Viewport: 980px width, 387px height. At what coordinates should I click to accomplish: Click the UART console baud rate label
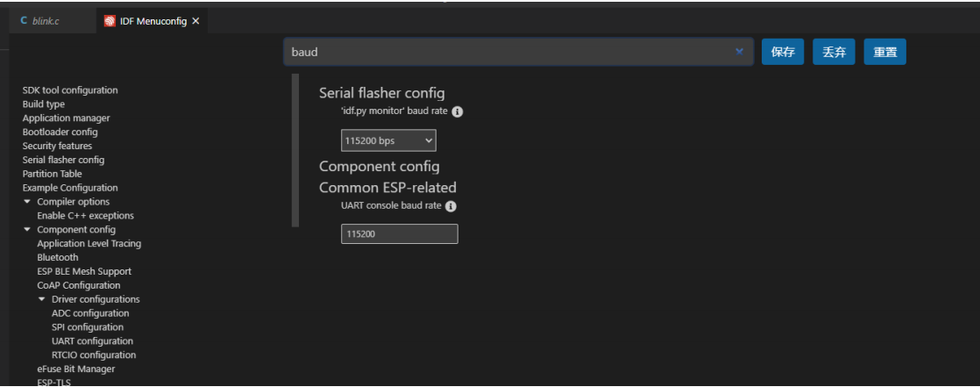[x=391, y=205]
